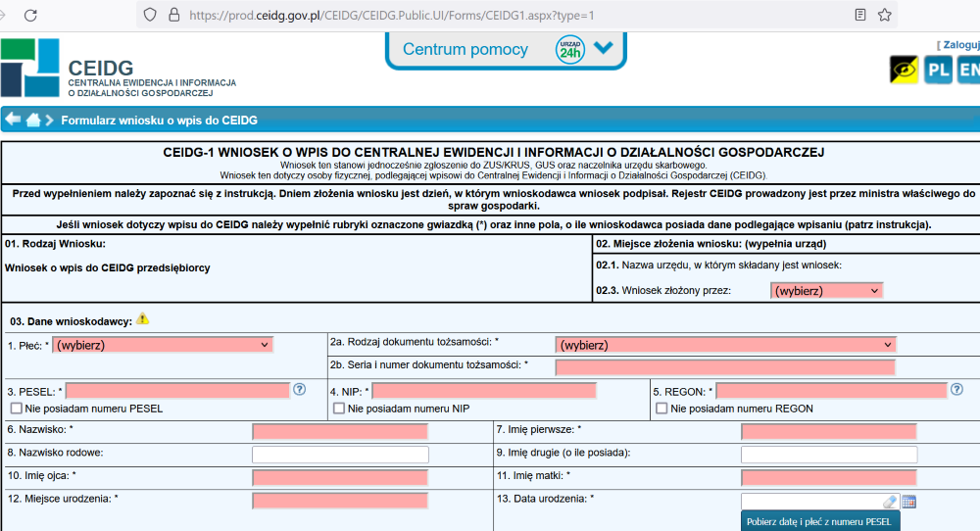Screen dimensions: 980x531
Task: Click the Zaloguj login link
Action: (960, 44)
